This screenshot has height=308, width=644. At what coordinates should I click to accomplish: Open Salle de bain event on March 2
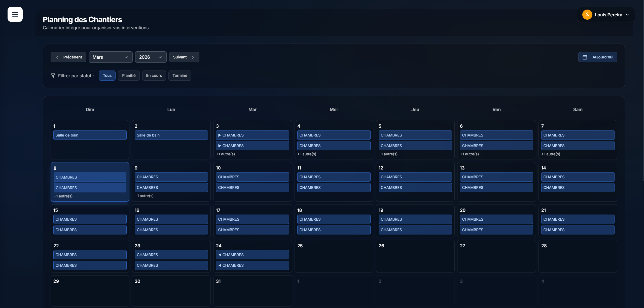[171, 135]
